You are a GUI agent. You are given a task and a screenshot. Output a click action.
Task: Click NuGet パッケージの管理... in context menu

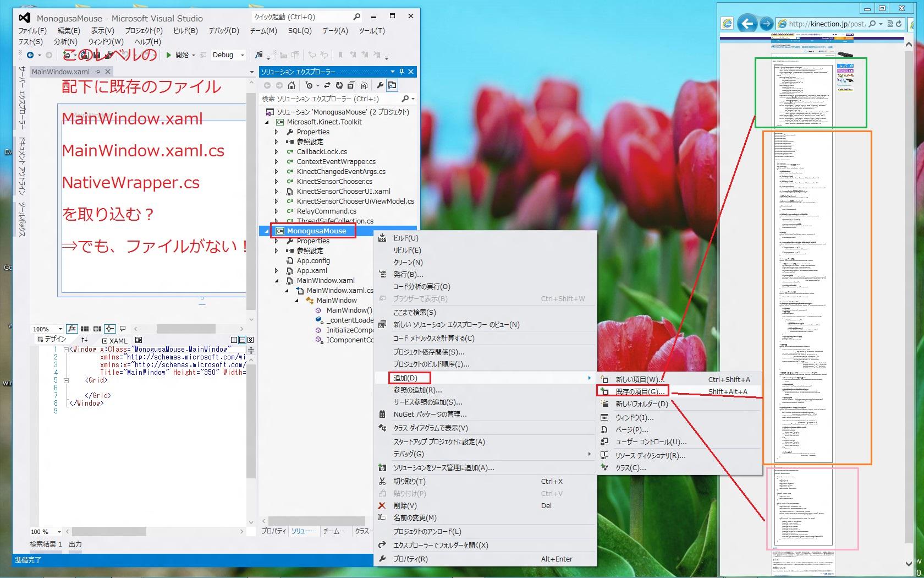coord(485,414)
